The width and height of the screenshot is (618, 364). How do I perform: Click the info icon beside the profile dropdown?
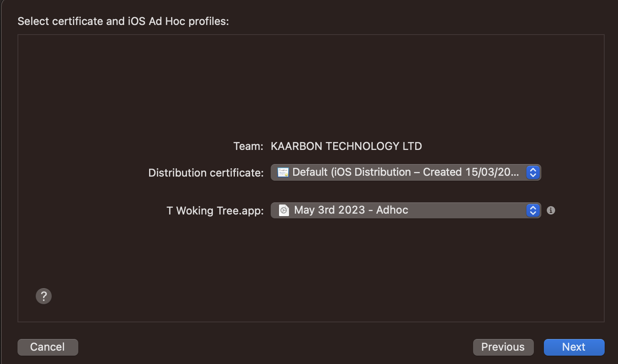coord(551,210)
